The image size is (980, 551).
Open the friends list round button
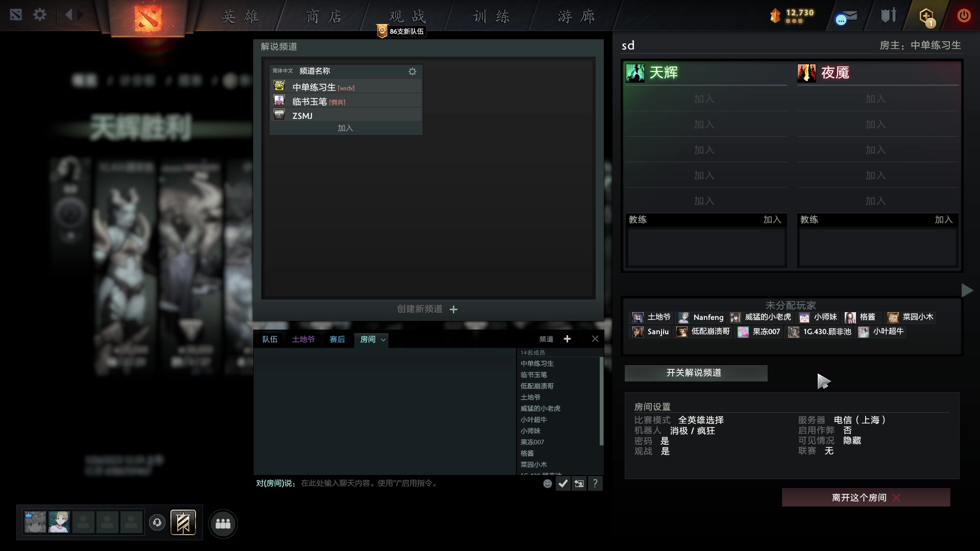pos(223,523)
